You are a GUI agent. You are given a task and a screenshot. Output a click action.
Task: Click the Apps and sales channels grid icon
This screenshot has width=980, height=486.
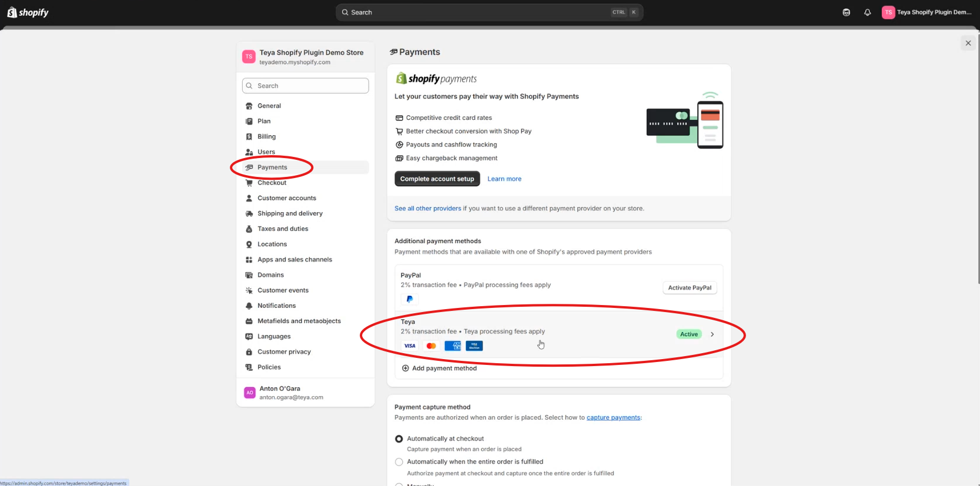[x=249, y=260]
